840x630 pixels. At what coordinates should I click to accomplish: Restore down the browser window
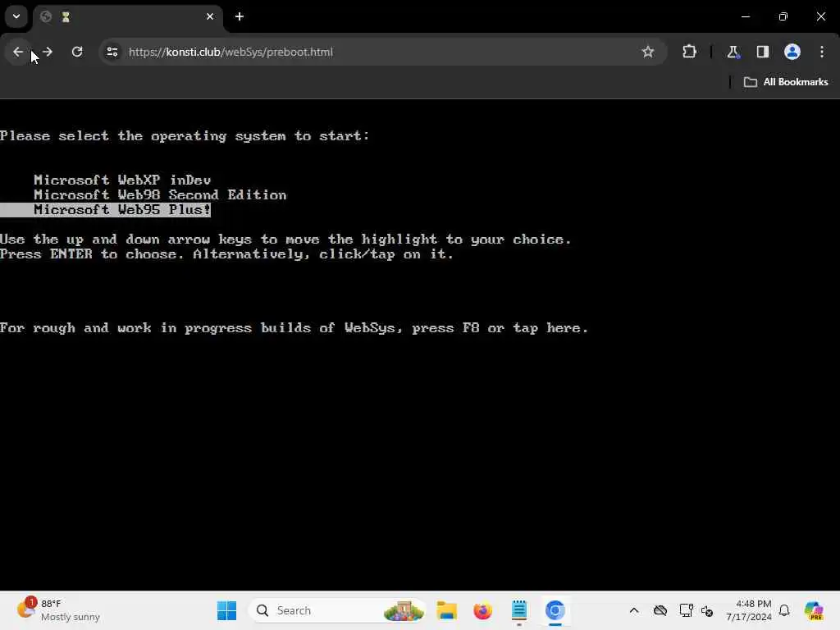[x=783, y=16]
